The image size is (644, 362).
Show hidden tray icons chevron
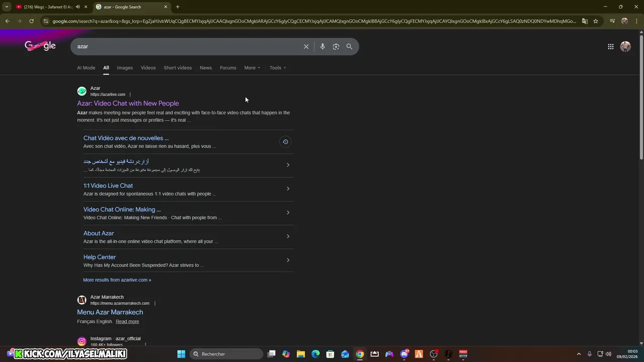pos(579,354)
